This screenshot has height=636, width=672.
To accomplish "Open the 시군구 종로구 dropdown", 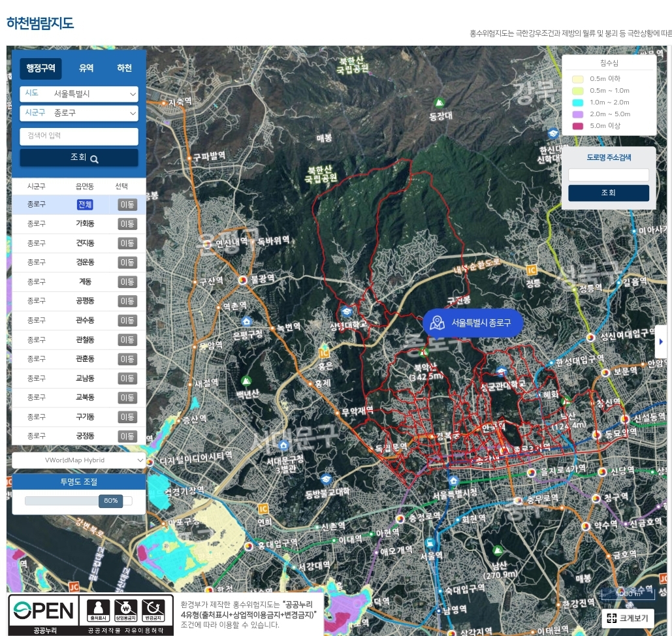I will (79, 113).
